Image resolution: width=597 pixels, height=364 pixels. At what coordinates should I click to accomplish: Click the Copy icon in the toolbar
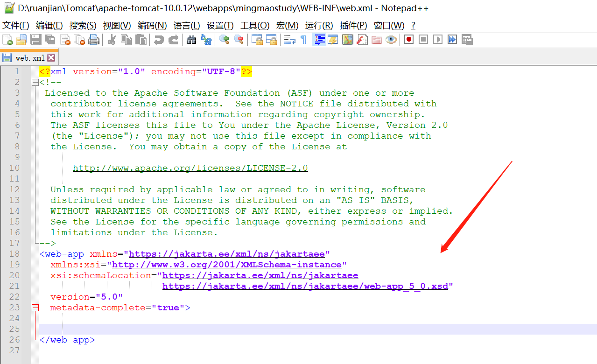pyautogui.click(x=126, y=40)
